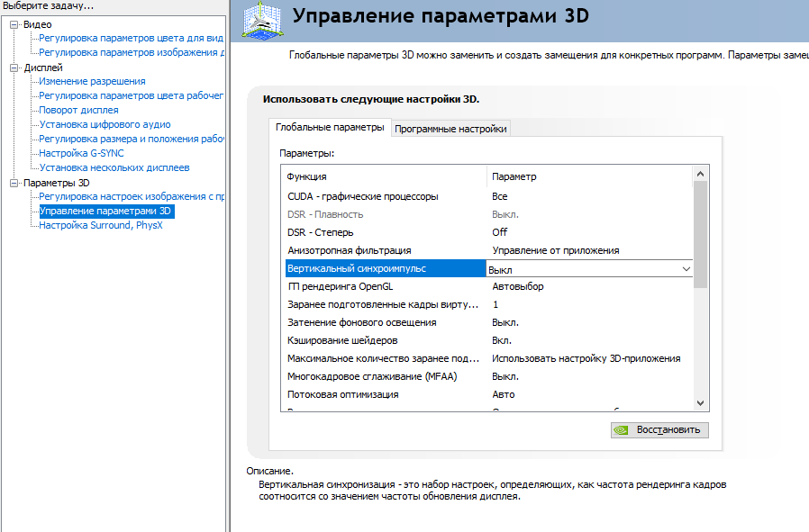
Task: Open Поворот дисплея page
Action: click(x=78, y=111)
